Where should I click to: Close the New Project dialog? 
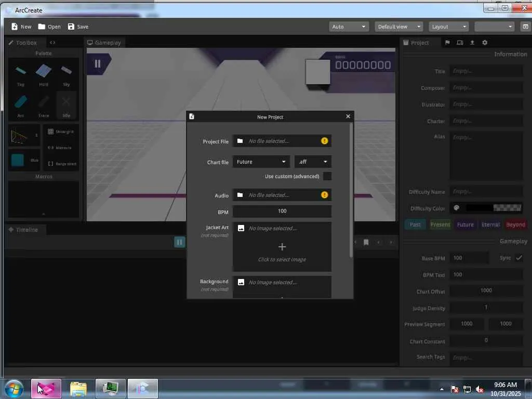[x=348, y=116]
